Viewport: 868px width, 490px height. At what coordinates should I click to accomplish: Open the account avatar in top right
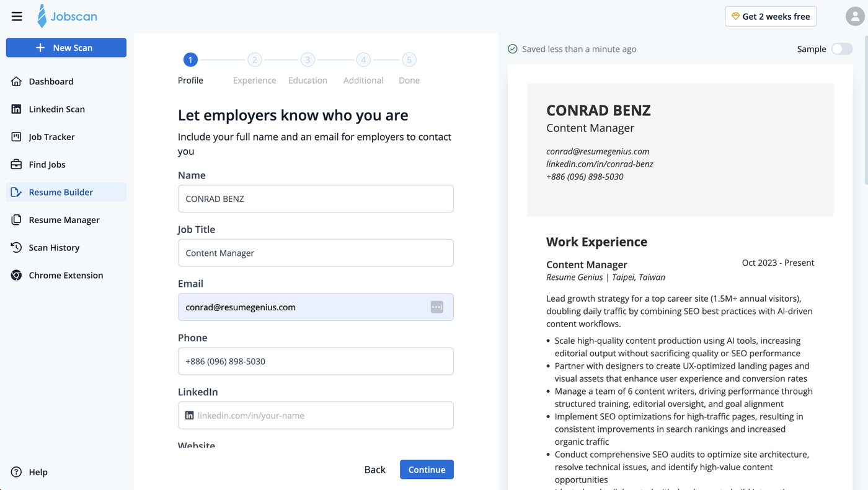854,16
